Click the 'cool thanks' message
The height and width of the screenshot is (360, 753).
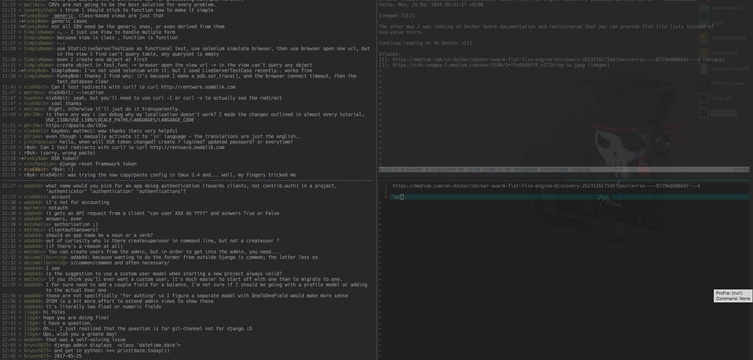coord(66,103)
